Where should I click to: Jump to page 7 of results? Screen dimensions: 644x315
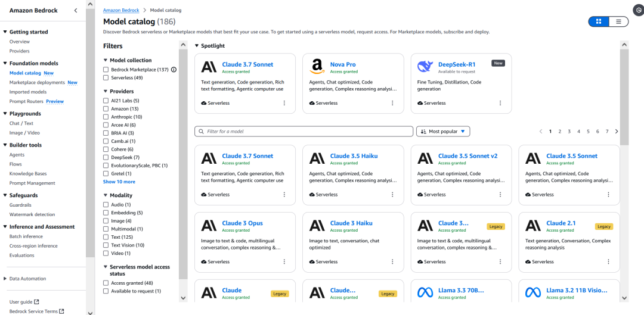click(607, 132)
